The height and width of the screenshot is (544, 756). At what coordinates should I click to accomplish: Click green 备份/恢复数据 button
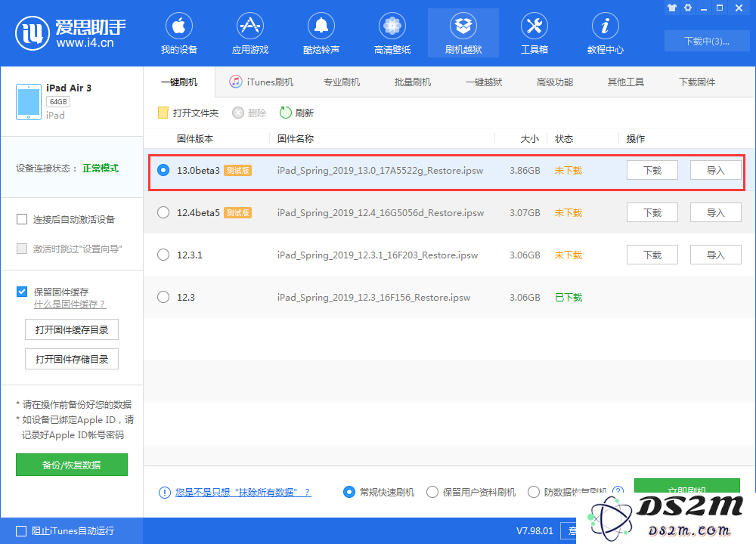pyautogui.click(x=72, y=465)
